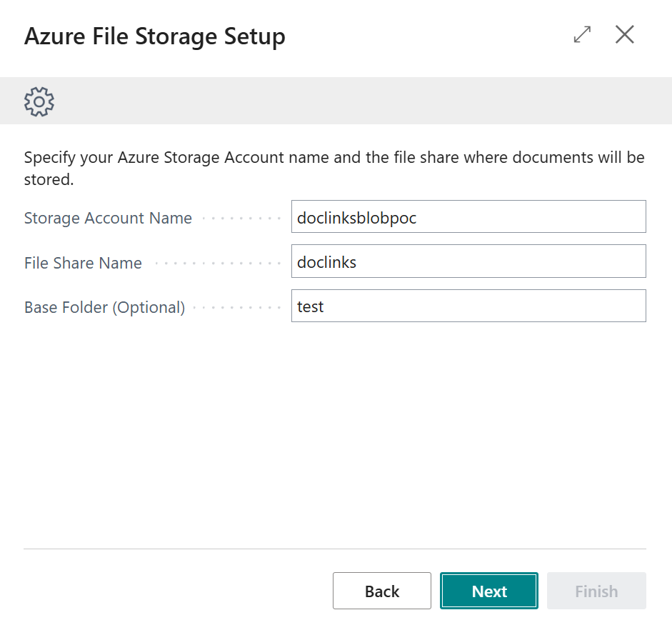Viewport: 672px width, 635px height.
Task: Click the Base Folder (Optional) label
Action: pos(104,307)
